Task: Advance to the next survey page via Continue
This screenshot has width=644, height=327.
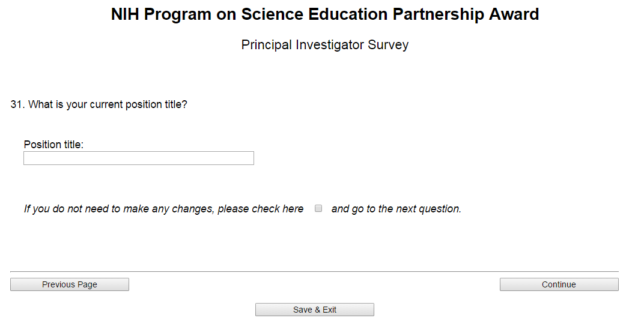Action: [559, 284]
